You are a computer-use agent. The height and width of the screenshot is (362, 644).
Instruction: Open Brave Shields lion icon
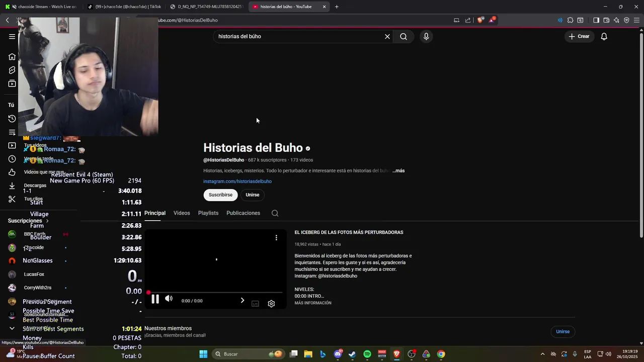click(x=480, y=20)
